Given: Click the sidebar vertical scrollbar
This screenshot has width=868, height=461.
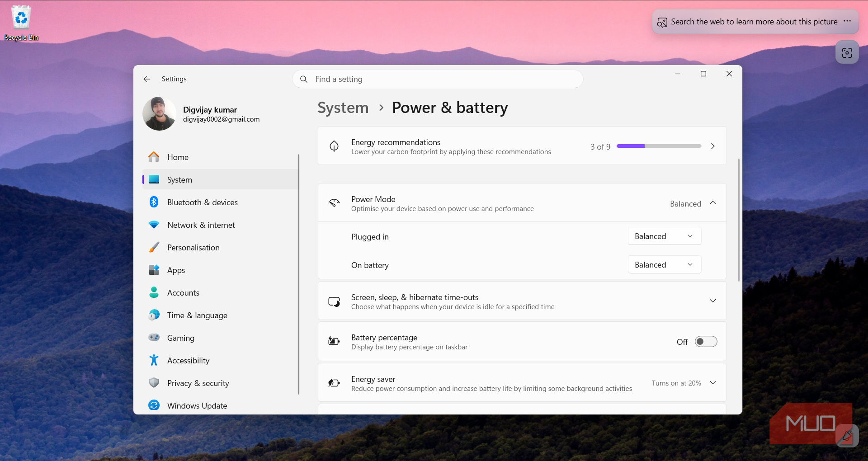Looking at the screenshot, I should [298, 274].
